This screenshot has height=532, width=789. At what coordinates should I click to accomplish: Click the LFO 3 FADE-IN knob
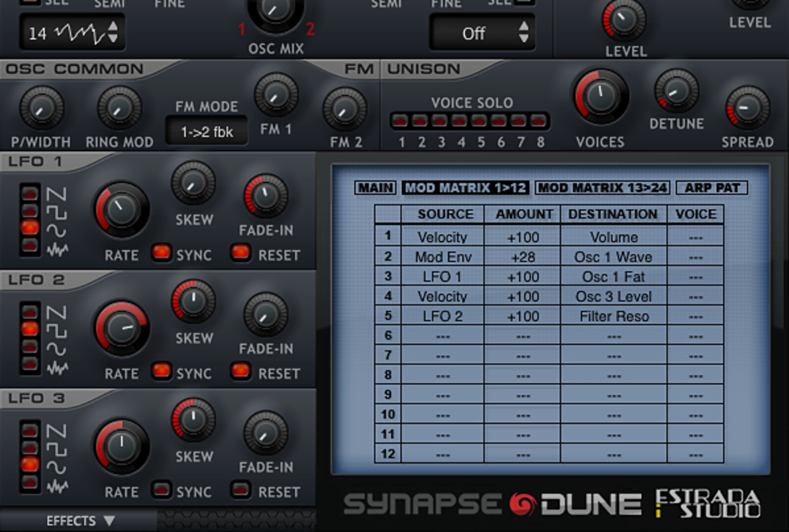266,434
